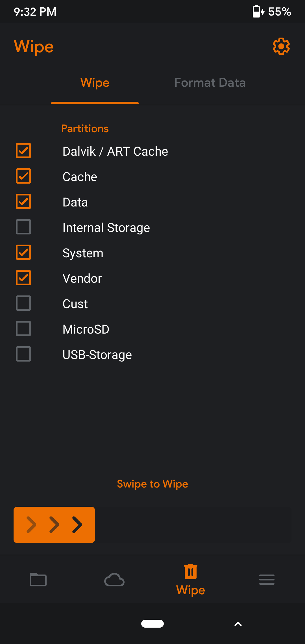Tap the cloud icon in bottom navigation
This screenshot has height=644, width=305.
point(114,580)
